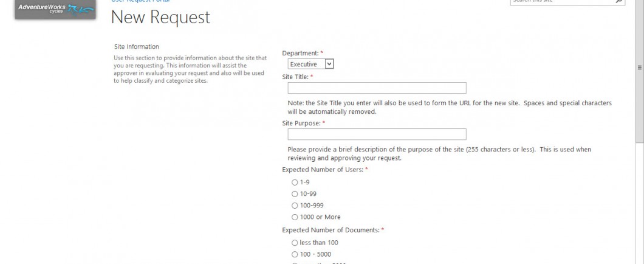644x264 pixels.
Task: Choose less than 100 documents
Action: (x=295, y=243)
